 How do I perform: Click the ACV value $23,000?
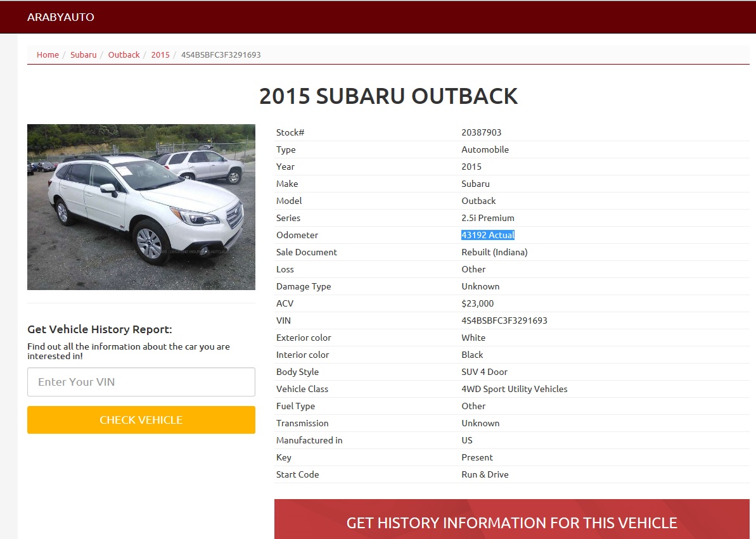point(477,304)
